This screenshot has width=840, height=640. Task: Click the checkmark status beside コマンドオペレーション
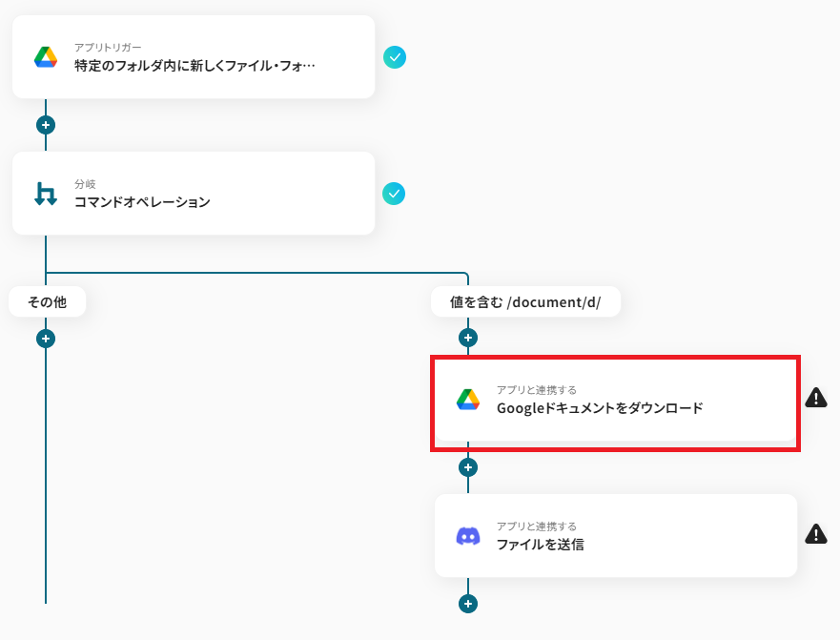click(394, 194)
